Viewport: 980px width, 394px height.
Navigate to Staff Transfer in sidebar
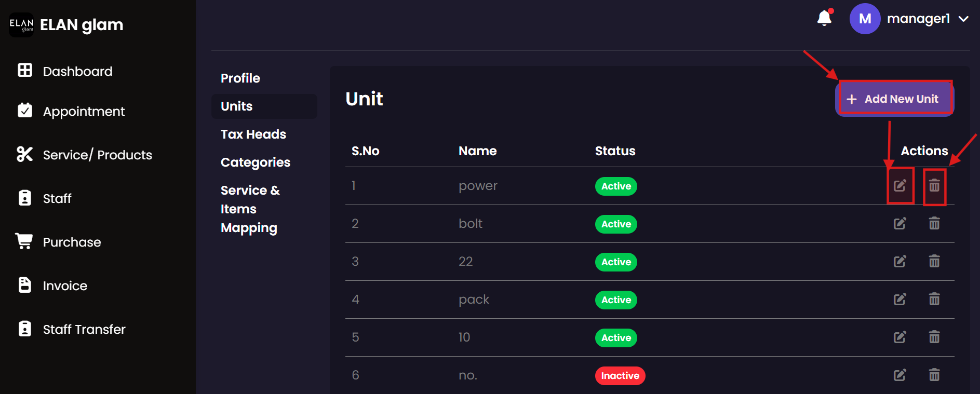point(84,329)
